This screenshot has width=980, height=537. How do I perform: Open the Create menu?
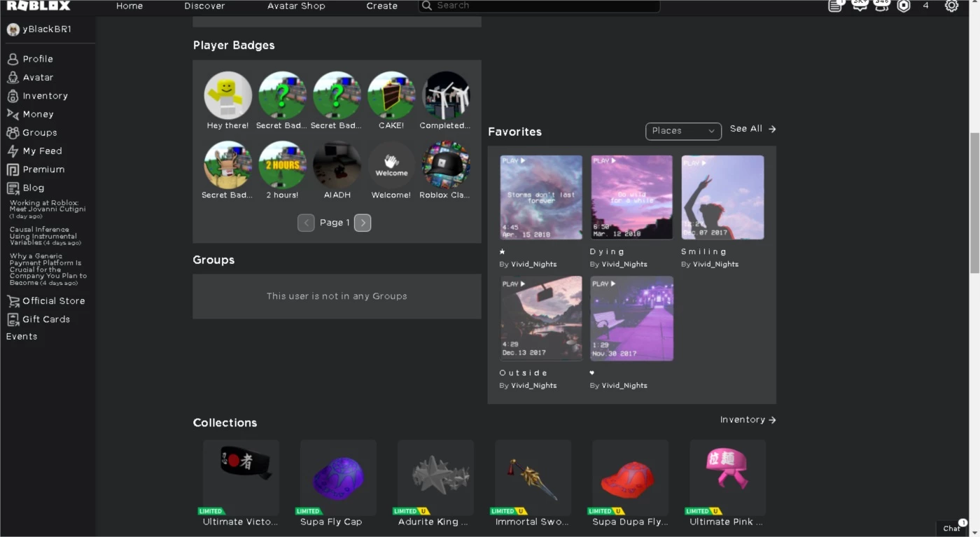point(382,6)
